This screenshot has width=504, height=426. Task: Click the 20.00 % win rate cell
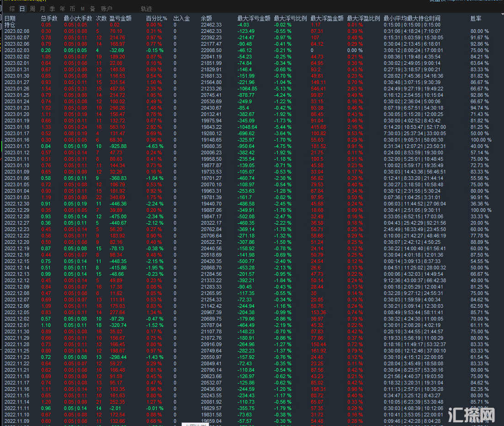(x=480, y=223)
